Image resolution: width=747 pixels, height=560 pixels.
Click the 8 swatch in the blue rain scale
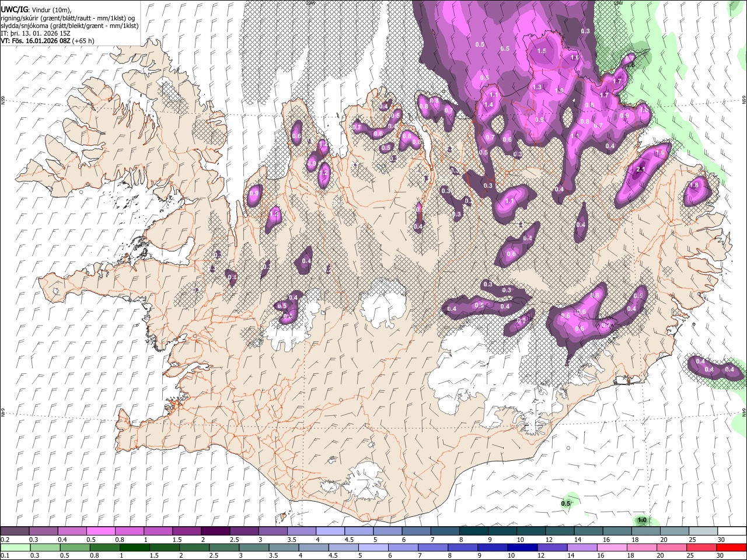point(462,547)
